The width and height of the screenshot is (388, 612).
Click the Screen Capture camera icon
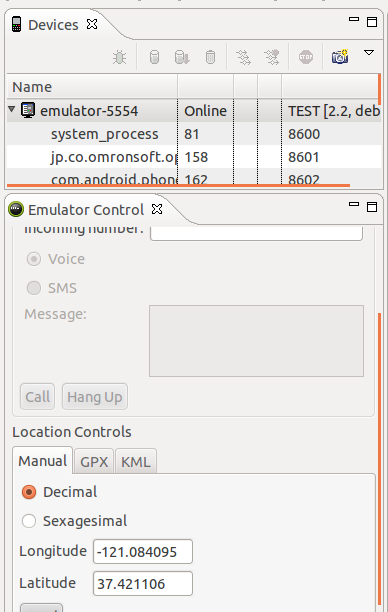tap(340, 57)
